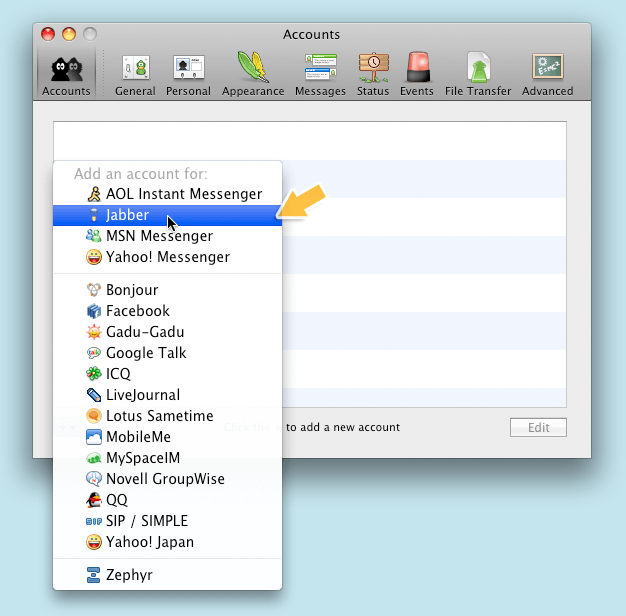Click the Edit button

tap(538, 428)
